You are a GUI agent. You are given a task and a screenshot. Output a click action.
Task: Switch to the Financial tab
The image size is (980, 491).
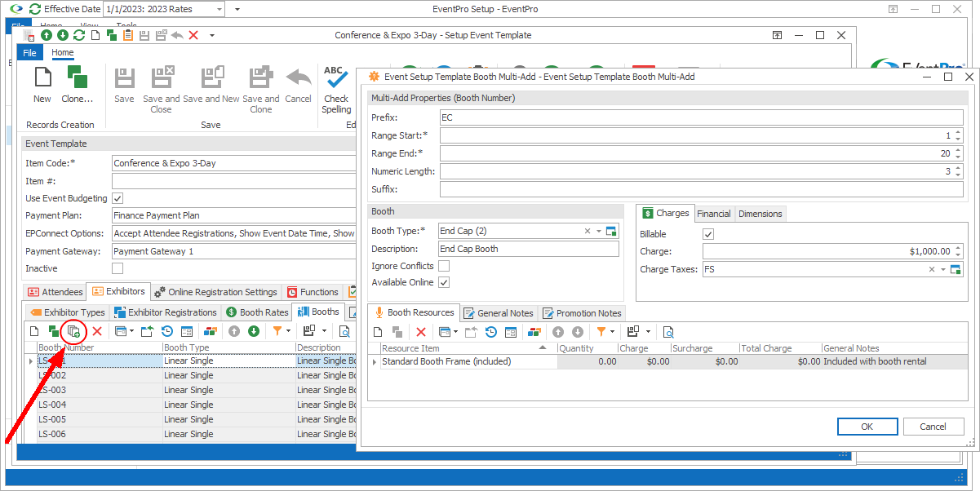[x=714, y=214]
